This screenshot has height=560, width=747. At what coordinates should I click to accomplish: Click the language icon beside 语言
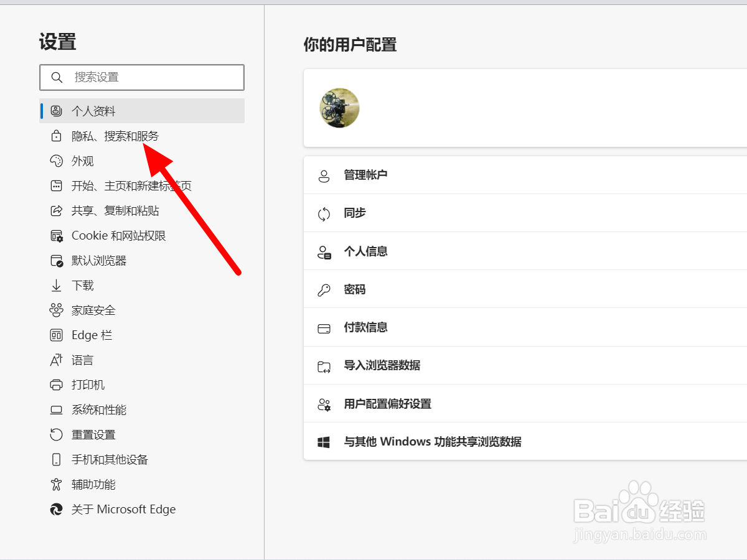point(56,360)
